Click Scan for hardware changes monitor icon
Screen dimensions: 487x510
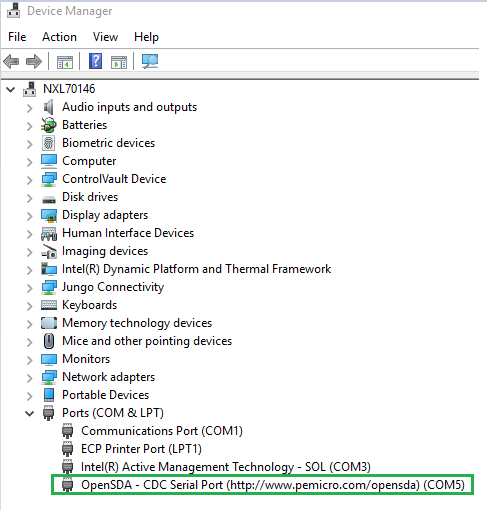pyautogui.click(x=150, y=61)
